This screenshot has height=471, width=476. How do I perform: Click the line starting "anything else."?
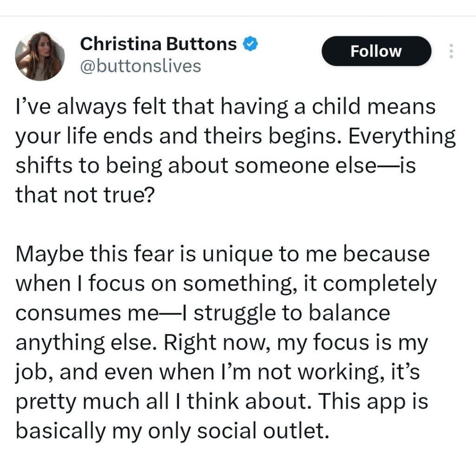(x=221, y=343)
